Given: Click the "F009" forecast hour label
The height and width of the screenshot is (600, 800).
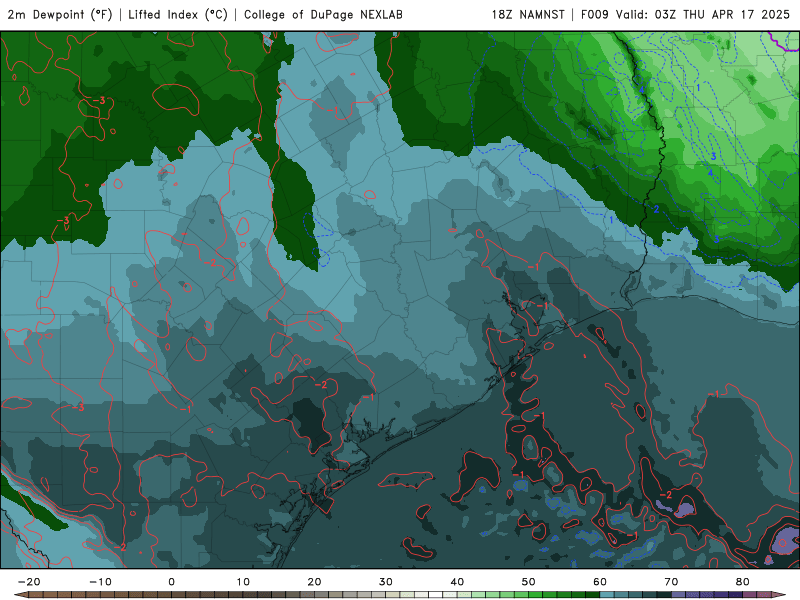Looking at the screenshot, I should click(x=595, y=14).
